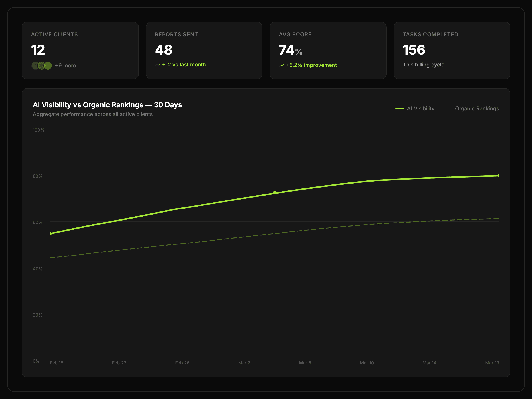Screen dimensions: 532x399
Task: Click the starting data point at Feb 18
Action: (x=51, y=233)
